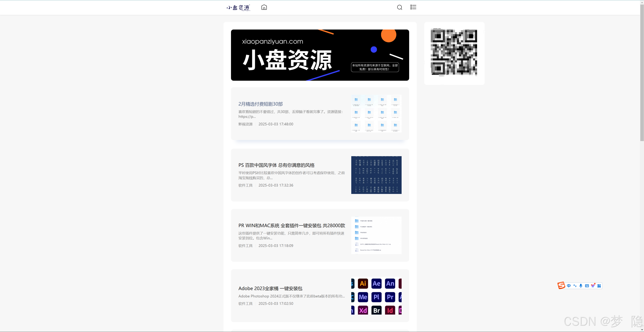Click the 小盘资源 site logo
This screenshot has width=644, height=332.
pos(238,8)
